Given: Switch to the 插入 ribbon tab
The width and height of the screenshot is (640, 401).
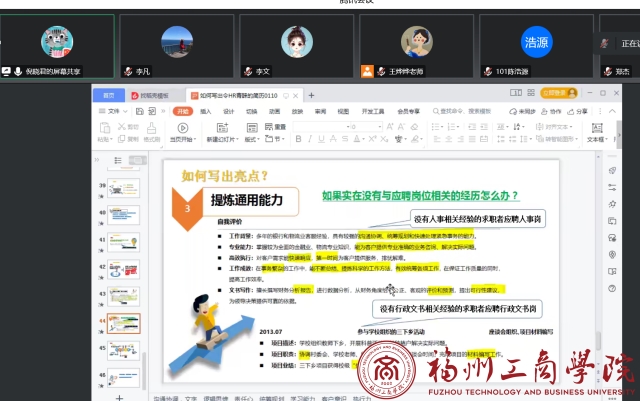Looking at the screenshot, I should (x=206, y=111).
